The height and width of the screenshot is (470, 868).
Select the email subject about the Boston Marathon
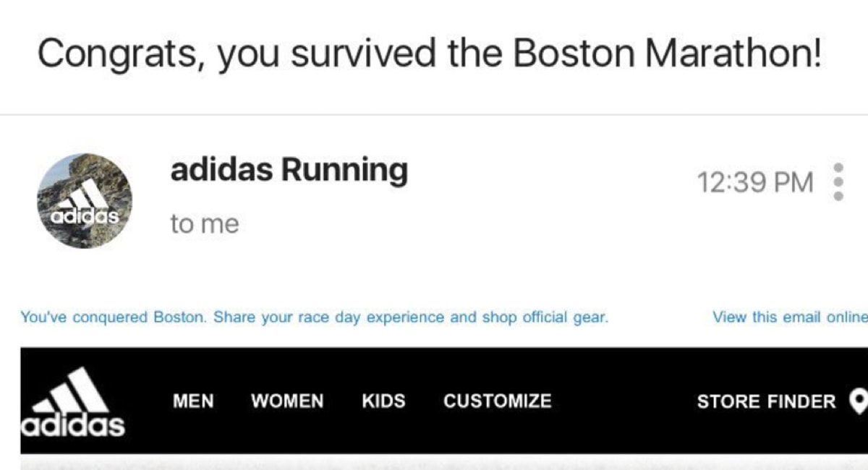pos(430,51)
